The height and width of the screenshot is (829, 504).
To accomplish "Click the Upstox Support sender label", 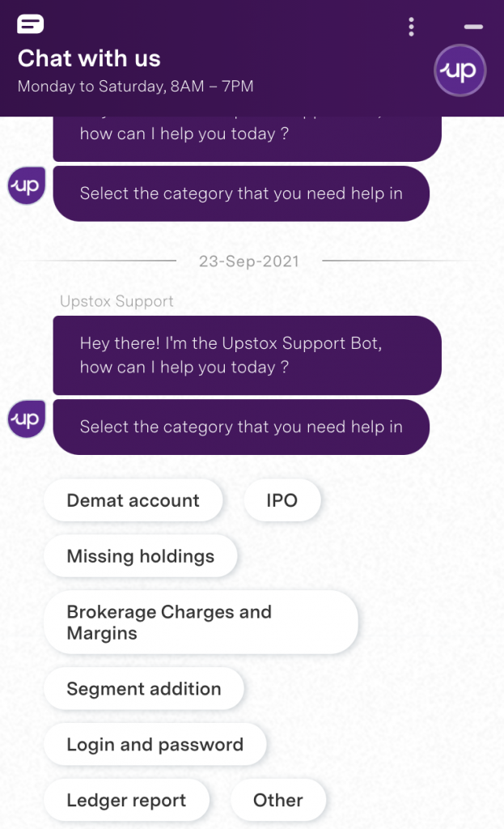I will [x=117, y=301].
